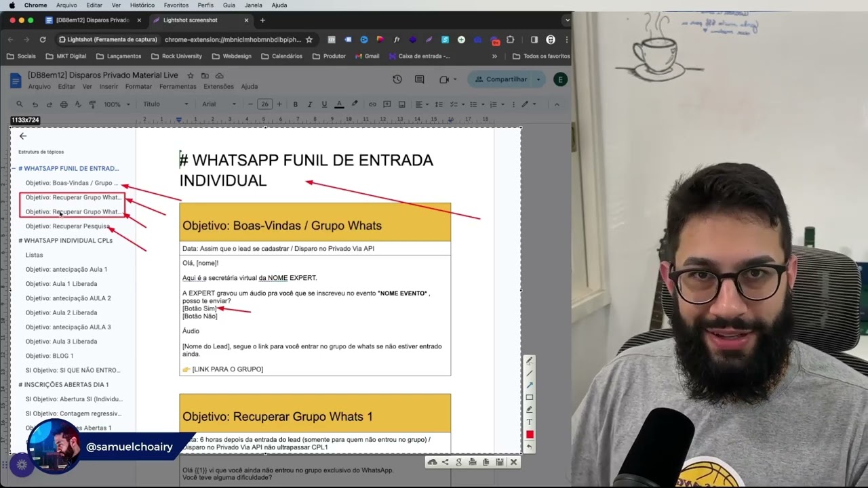Decrease font size with minus button

pyautogui.click(x=250, y=104)
